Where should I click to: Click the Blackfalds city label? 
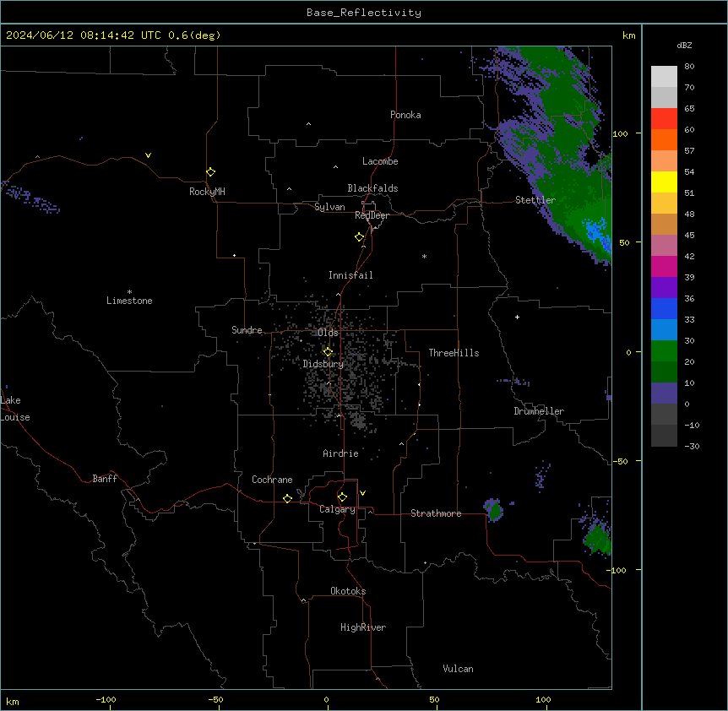coord(372,188)
